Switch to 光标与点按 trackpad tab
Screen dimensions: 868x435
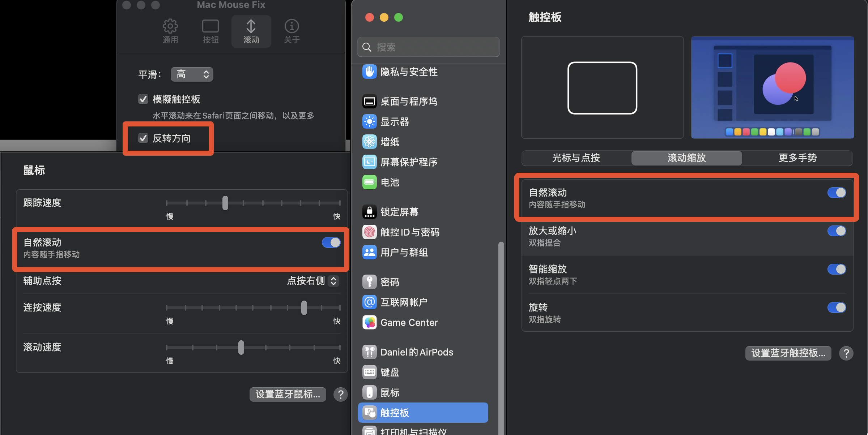click(576, 158)
